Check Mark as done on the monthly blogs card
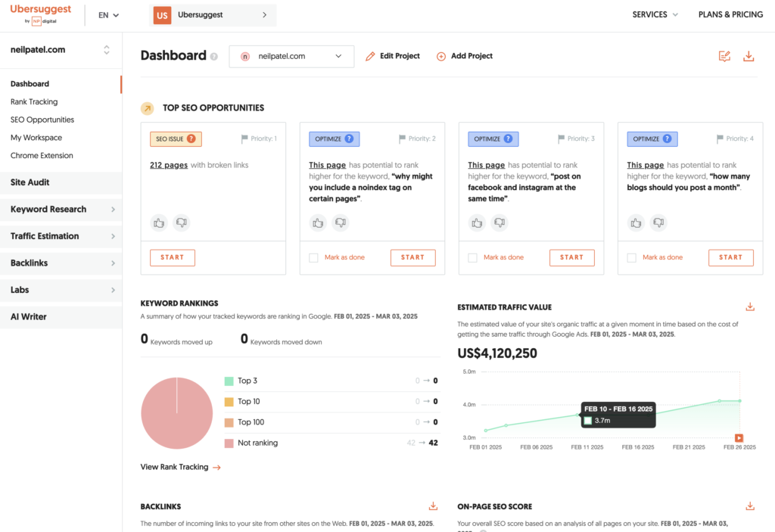Viewport: 775px width, 532px height. (630, 257)
